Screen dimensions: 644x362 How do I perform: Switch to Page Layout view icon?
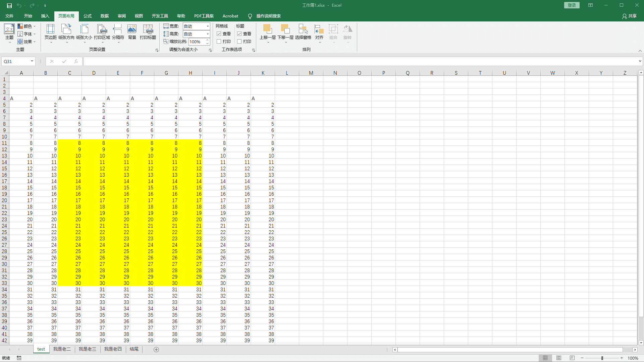(559, 358)
